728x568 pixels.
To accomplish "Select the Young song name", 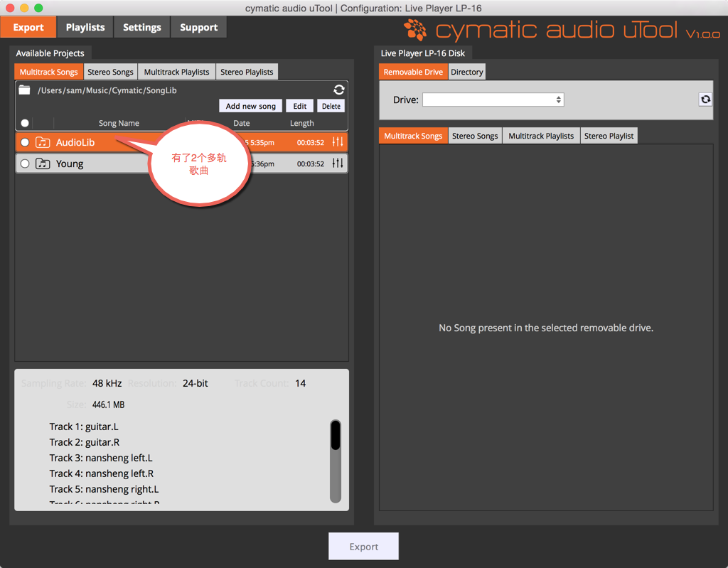I will tap(70, 164).
